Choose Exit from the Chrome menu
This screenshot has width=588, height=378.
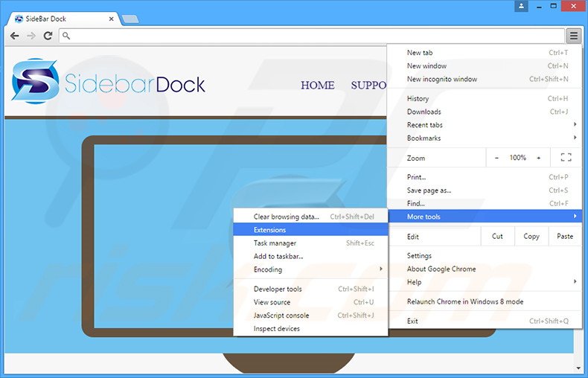(485, 321)
